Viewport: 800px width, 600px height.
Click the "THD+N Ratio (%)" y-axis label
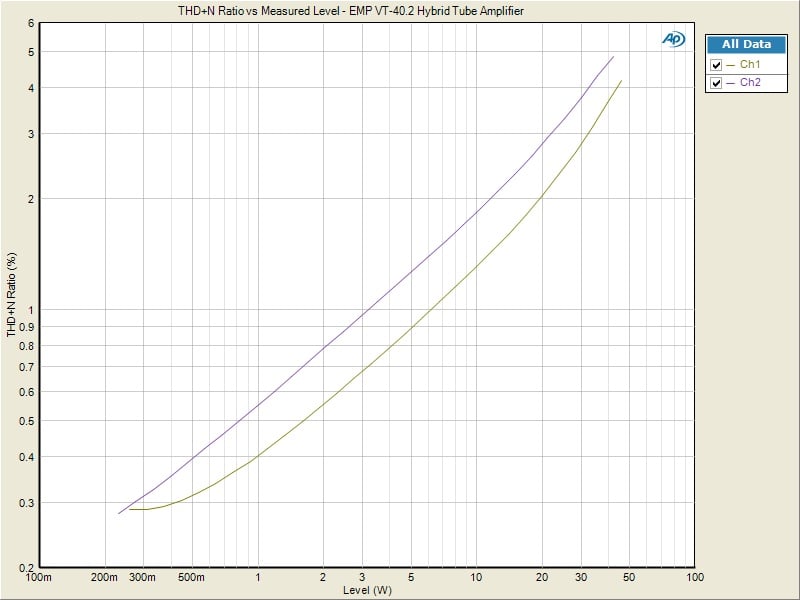click(12, 294)
